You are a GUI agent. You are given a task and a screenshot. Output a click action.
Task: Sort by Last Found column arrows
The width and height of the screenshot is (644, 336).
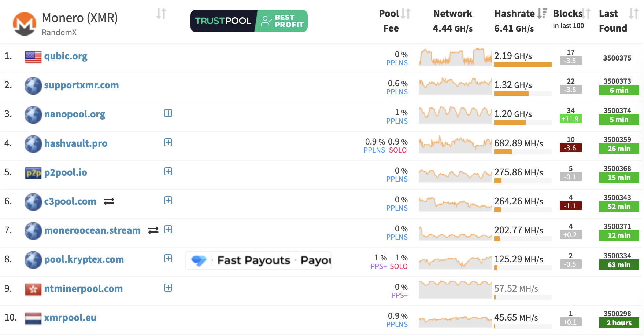click(x=633, y=14)
